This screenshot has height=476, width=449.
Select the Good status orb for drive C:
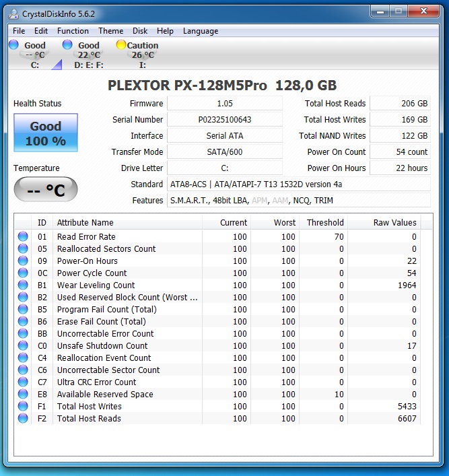coord(14,45)
